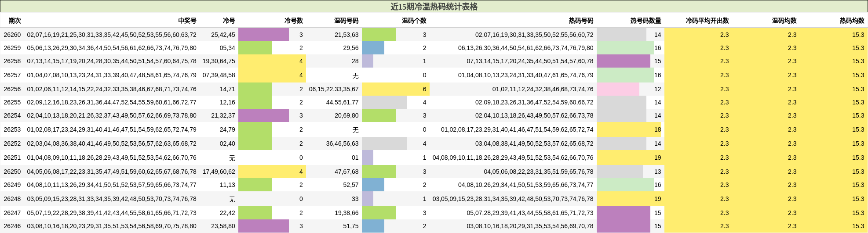The width and height of the screenshot is (868, 233).
Task: Click the yellow warm count 6 in row 26256
Action: [424, 89]
